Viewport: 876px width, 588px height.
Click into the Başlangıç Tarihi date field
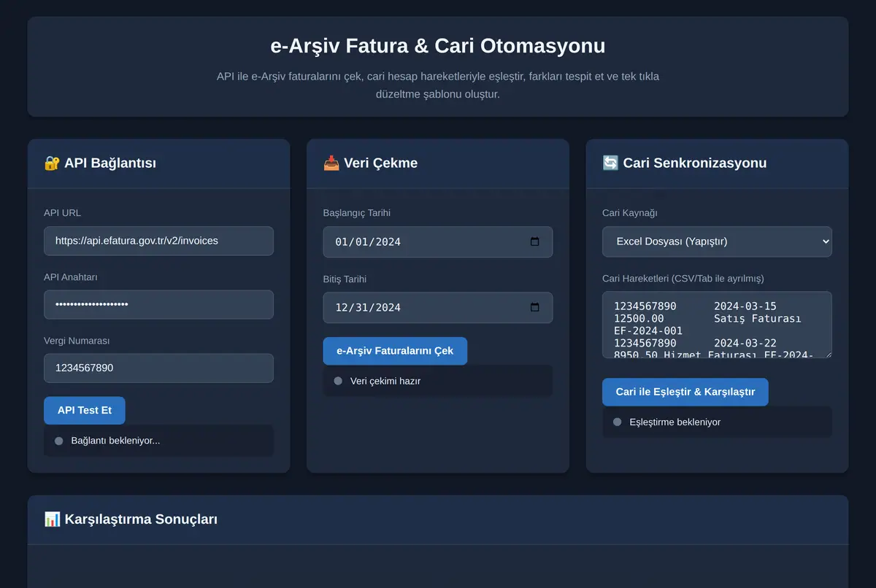(438, 241)
